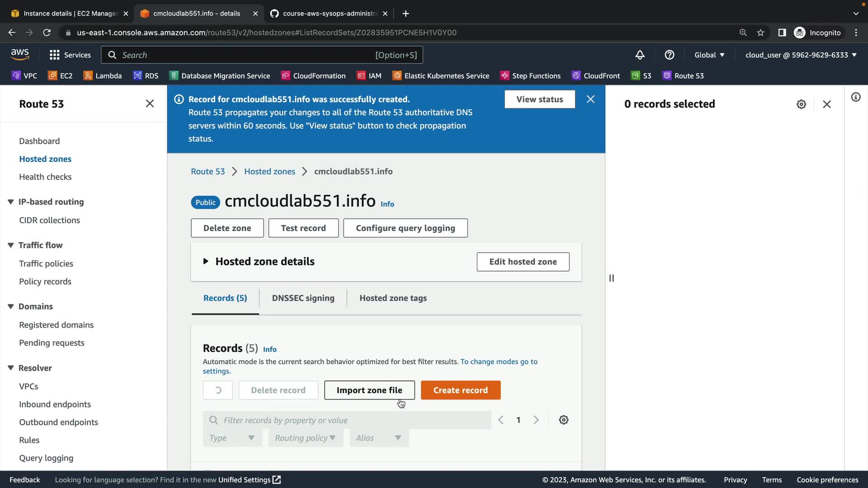Open the Routing policy filter dropdown
Viewport: 868px width, 488px height.
pyautogui.click(x=306, y=438)
